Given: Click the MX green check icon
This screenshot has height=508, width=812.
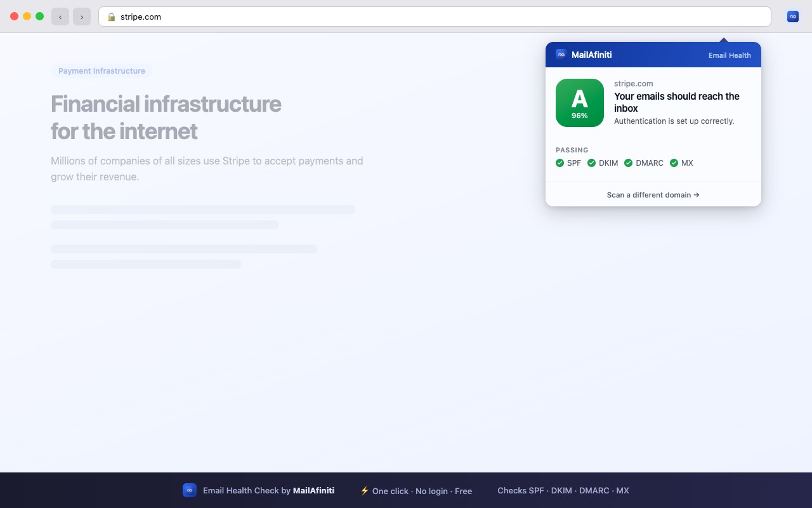Looking at the screenshot, I should pos(674,163).
